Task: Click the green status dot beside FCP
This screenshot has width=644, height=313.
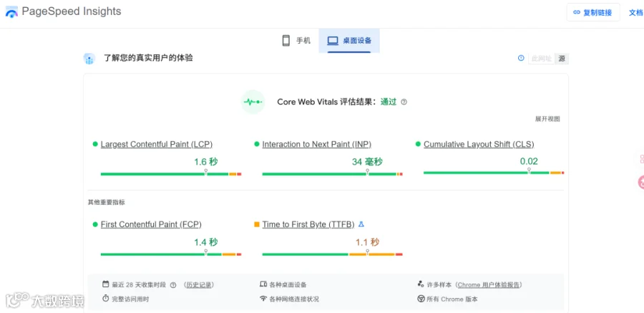Action: tap(95, 224)
